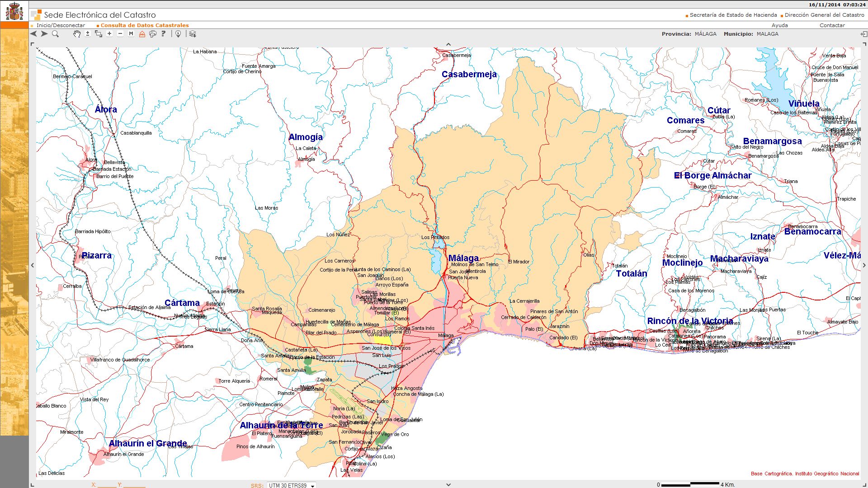Zoom in with the plus button
Viewport: 868px width, 488px height.
[109, 34]
